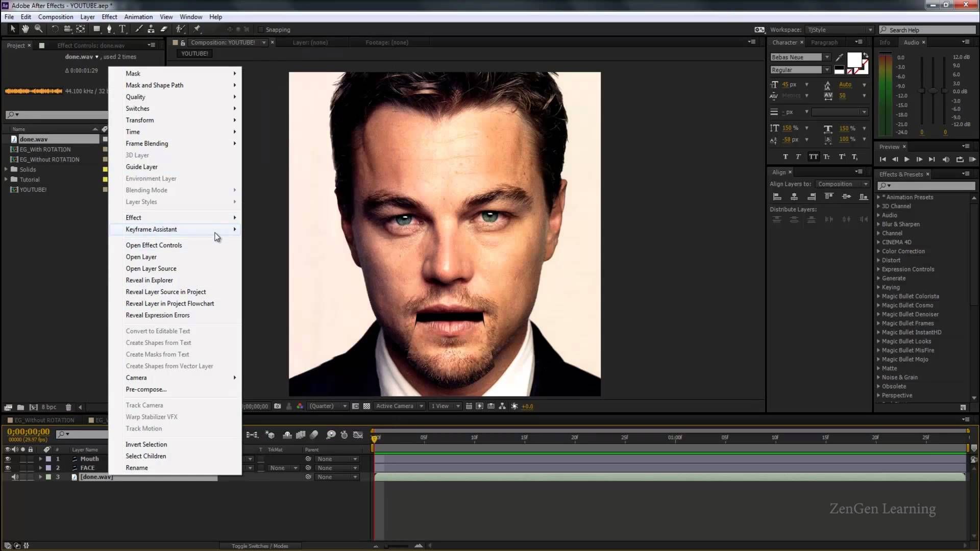Select the Horizontal Type tool

pyautogui.click(x=122, y=29)
